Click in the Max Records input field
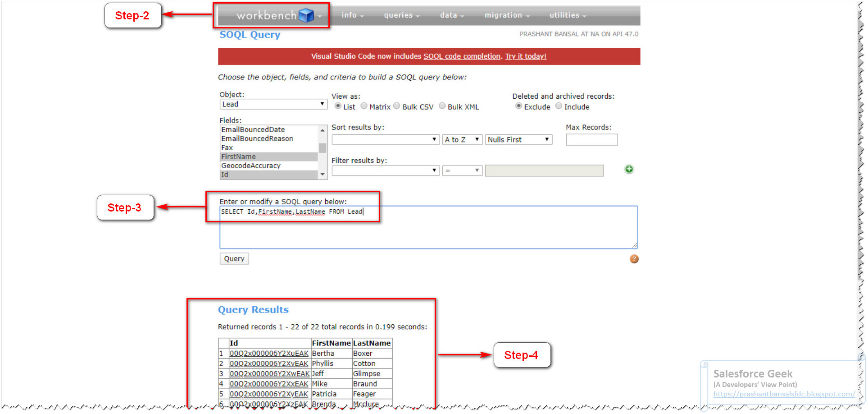Screen dimensions: 868x414 [591, 140]
